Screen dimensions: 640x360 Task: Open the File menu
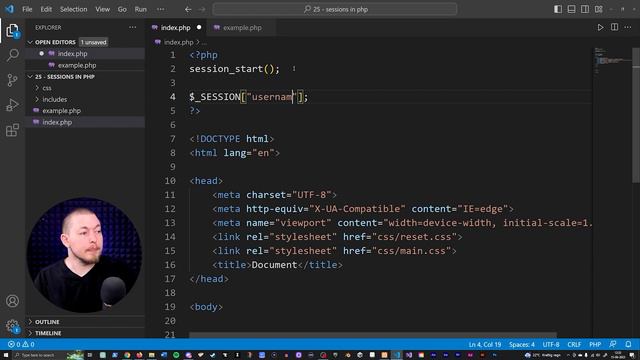coord(27,9)
